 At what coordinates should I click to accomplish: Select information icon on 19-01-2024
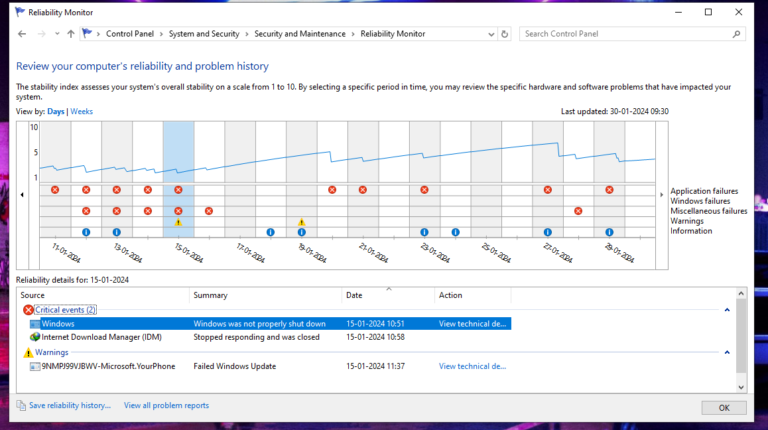coord(302,232)
